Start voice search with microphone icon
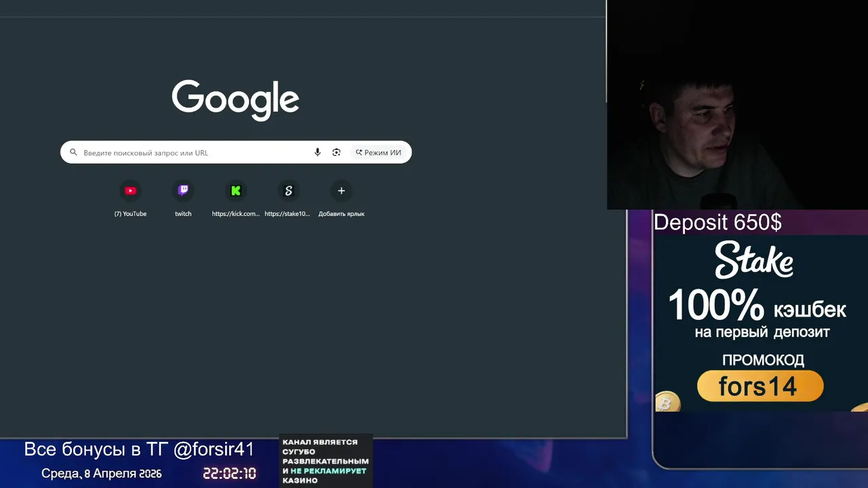Screen dimensions: 868x488 [317, 152]
